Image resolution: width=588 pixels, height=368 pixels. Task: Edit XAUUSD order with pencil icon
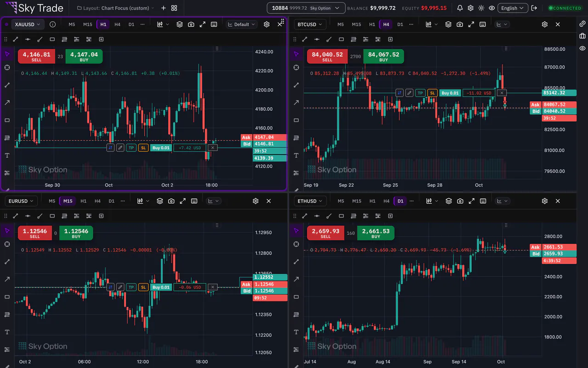pos(120,148)
